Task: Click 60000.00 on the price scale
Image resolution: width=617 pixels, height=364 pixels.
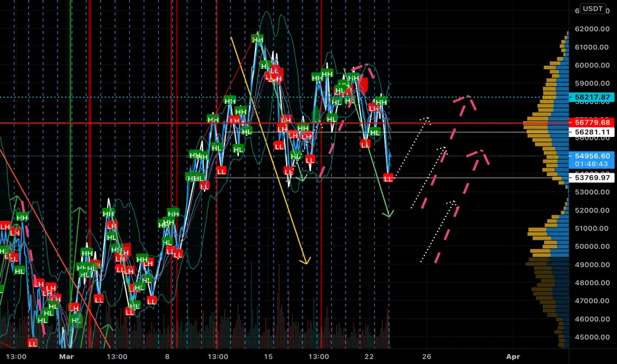Action: (592, 65)
